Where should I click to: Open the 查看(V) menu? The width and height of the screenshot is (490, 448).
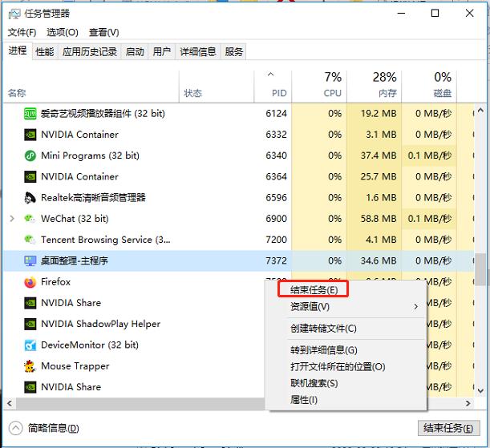(x=103, y=32)
